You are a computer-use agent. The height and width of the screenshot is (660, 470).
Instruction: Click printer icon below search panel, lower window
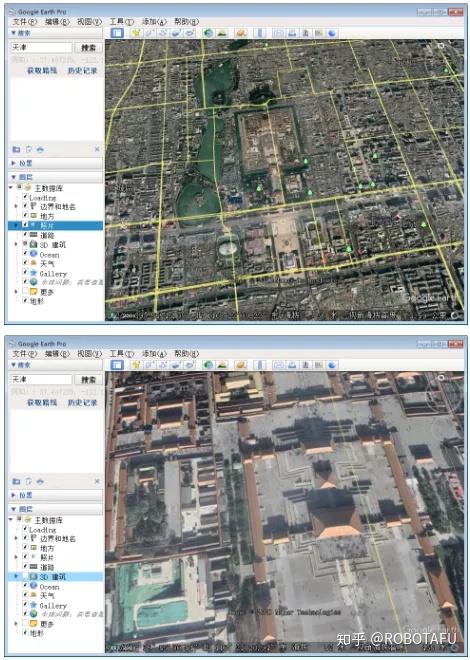point(40,482)
